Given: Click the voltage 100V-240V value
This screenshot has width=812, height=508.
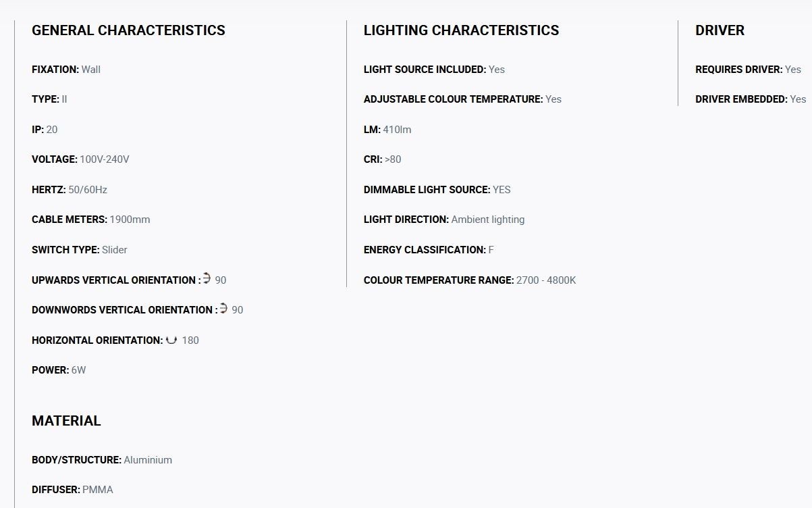Looking at the screenshot, I should 105,159.
